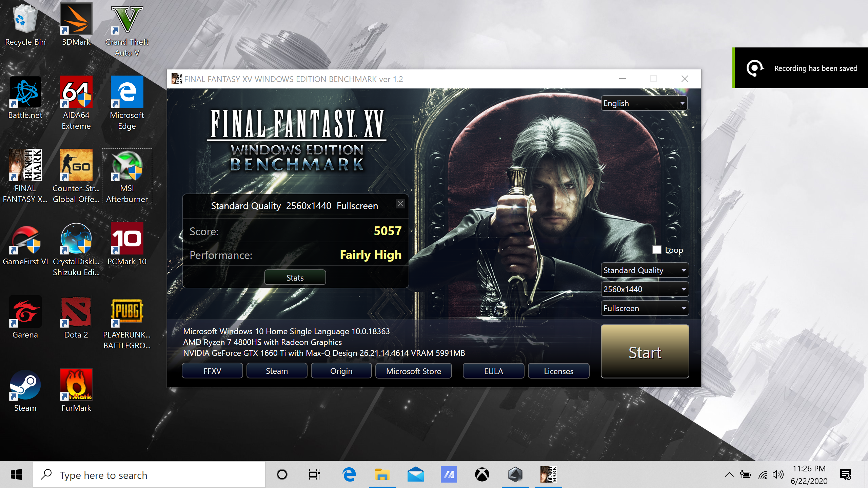Screen dimensions: 868x488
Task: Click the taskbar search box
Action: (149, 475)
